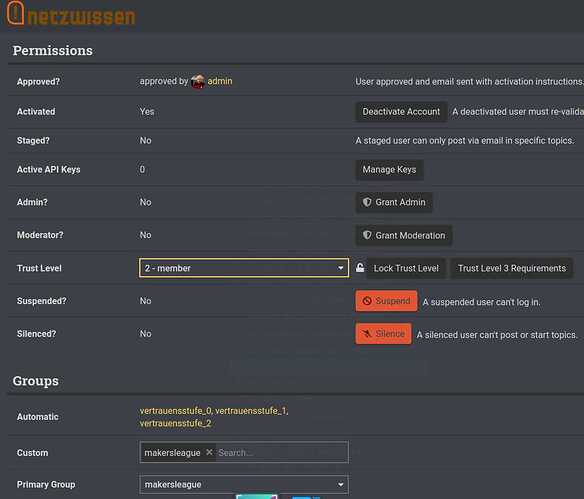Click 'A silenced user can't post' description
The width and height of the screenshot is (584, 499).
(x=497, y=335)
